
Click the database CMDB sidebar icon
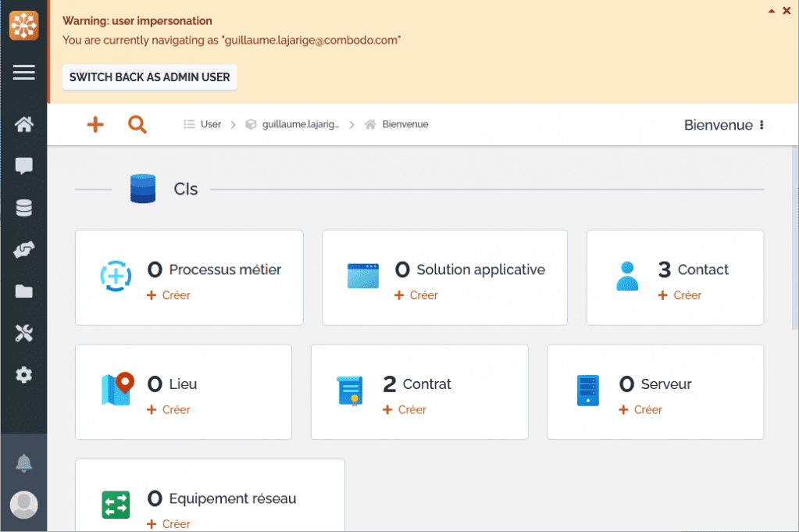(23, 207)
